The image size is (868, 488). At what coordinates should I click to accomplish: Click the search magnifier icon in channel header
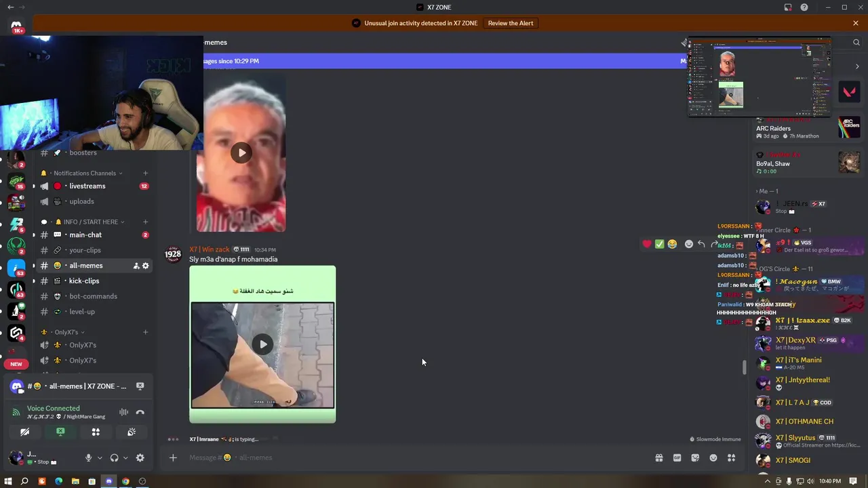pyautogui.click(x=856, y=42)
